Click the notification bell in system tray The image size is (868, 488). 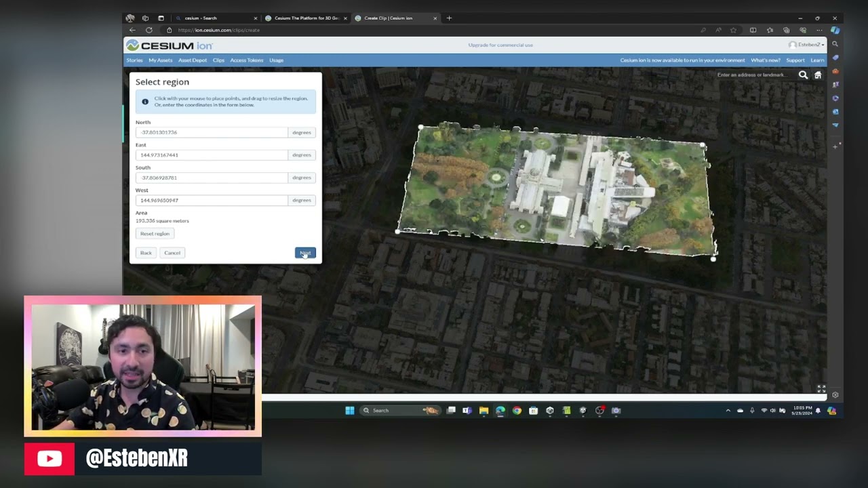[x=818, y=410]
